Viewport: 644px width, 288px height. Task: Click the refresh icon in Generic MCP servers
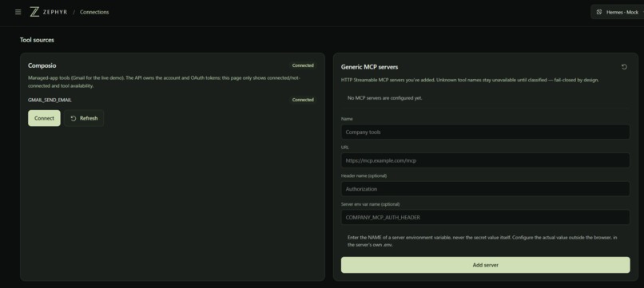click(624, 67)
